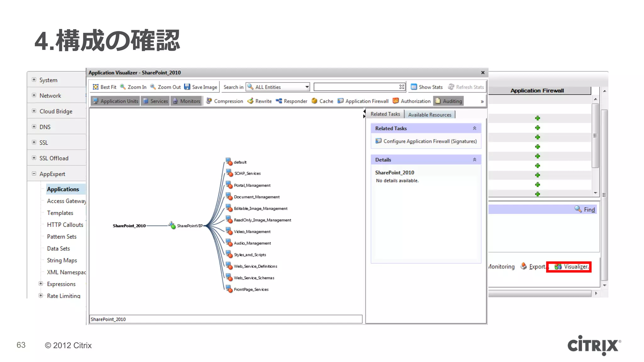The height and width of the screenshot is (362, 644).
Task: Switch to the Available Resources tab
Action: pos(430,115)
